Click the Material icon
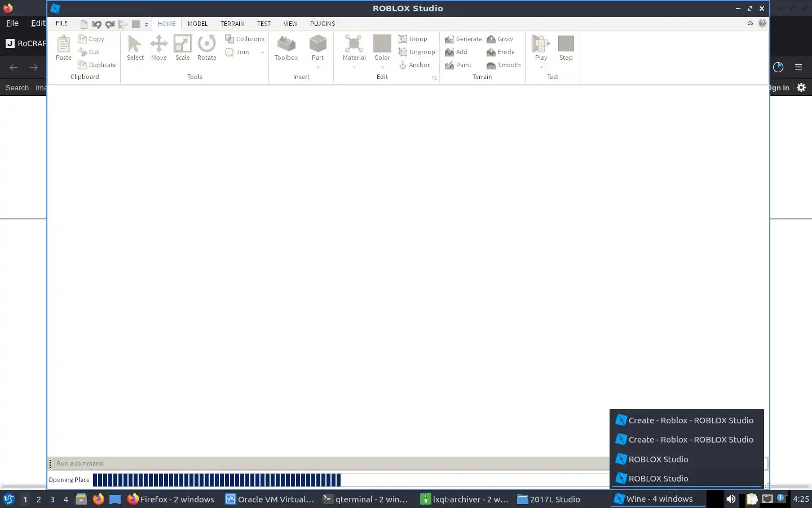The width and height of the screenshot is (812, 508). click(354, 43)
